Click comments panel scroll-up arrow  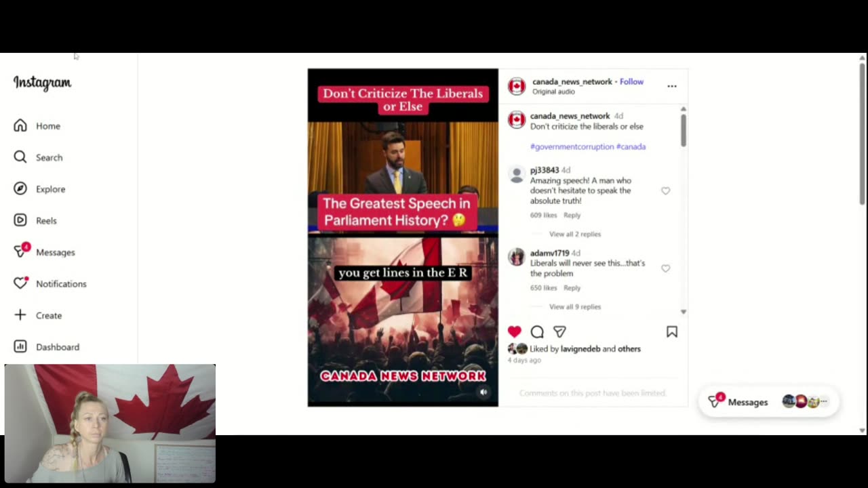pos(683,108)
